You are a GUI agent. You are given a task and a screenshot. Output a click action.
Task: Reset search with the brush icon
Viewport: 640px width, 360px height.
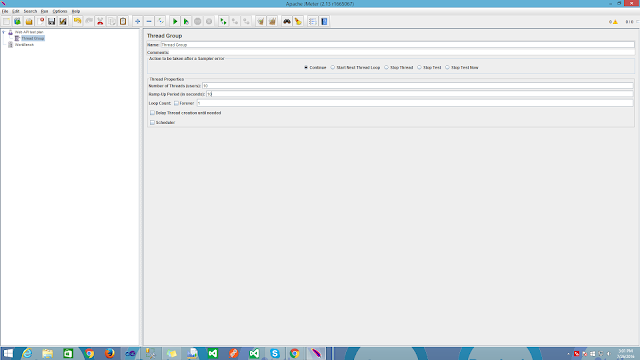tap(298, 21)
